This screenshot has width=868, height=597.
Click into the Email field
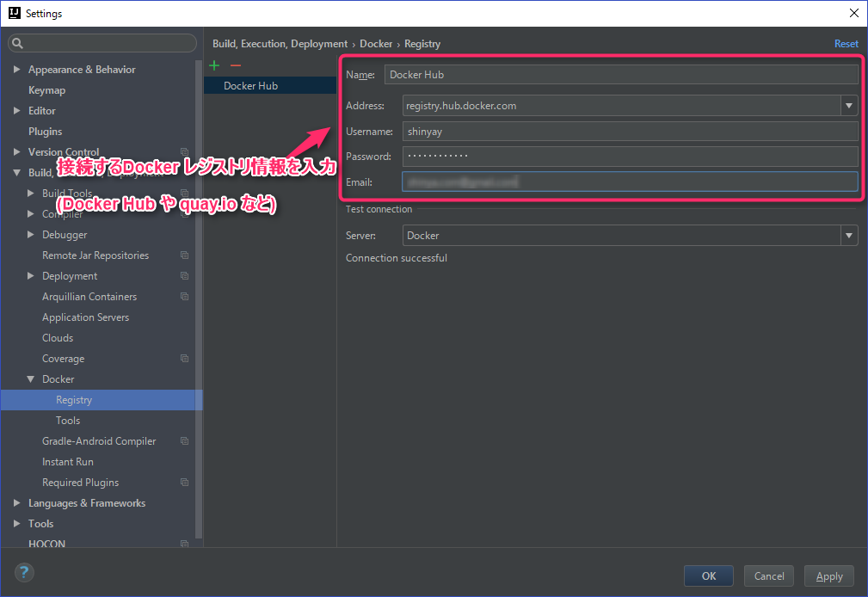click(630, 182)
